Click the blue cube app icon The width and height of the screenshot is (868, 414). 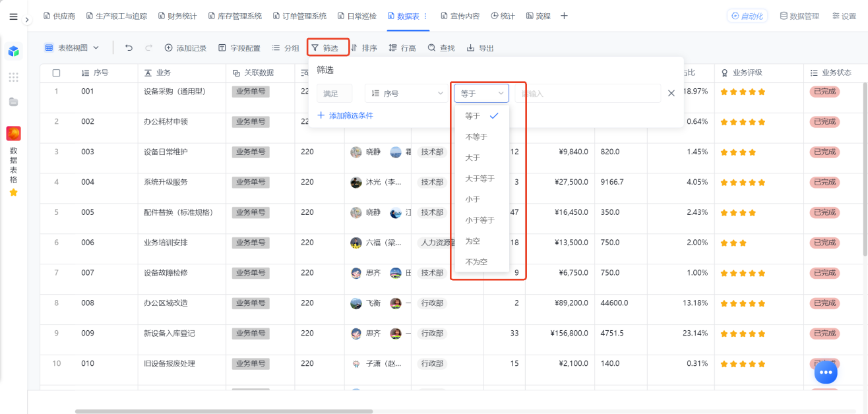tap(13, 51)
